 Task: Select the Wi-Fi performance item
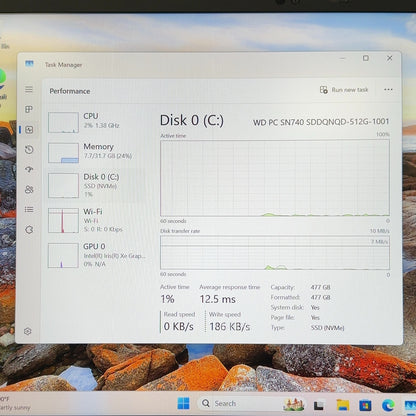point(97,220)
